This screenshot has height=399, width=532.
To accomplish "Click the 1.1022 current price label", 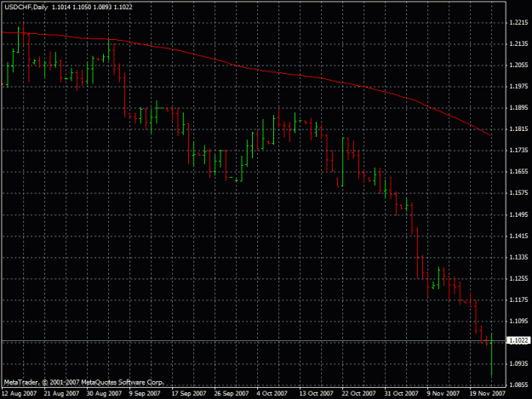I will [x=518, y=340].
